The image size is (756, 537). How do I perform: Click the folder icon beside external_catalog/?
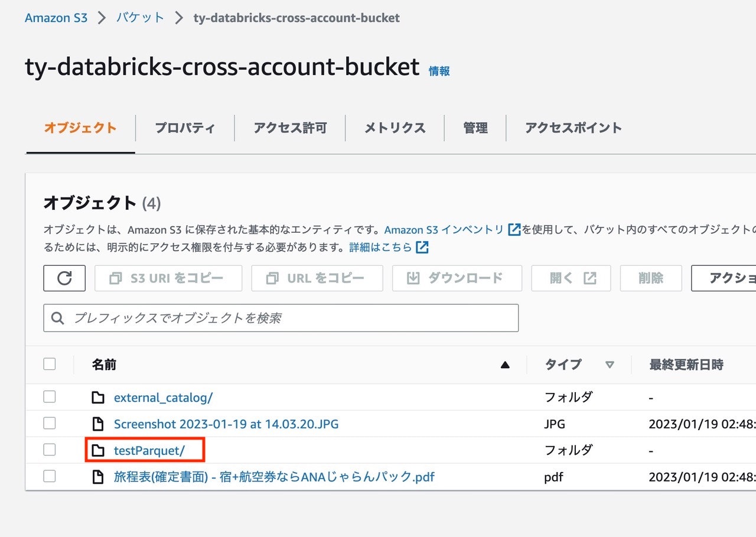(x=99, y=397)
